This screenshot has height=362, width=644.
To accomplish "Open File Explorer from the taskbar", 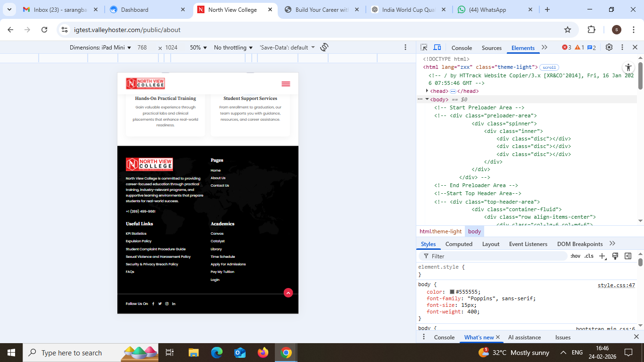I will (x=193, y=353).
